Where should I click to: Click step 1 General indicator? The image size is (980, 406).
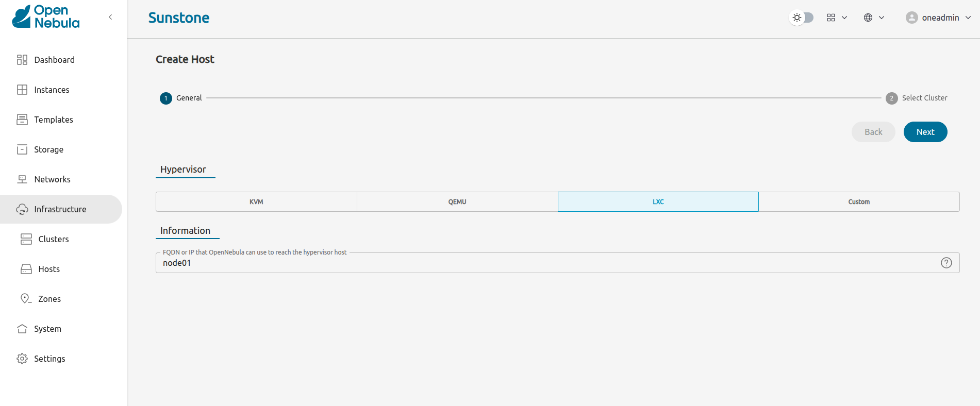[181, 98]
